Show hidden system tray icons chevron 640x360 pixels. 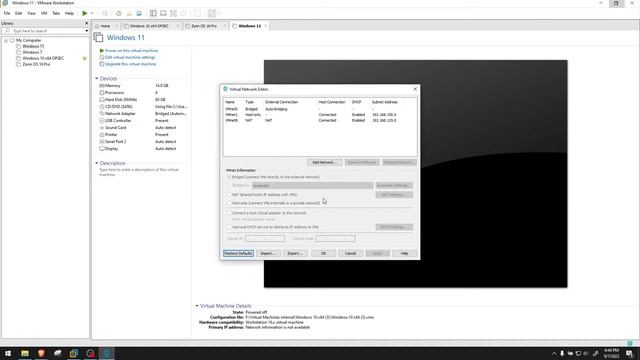(554, 353)
